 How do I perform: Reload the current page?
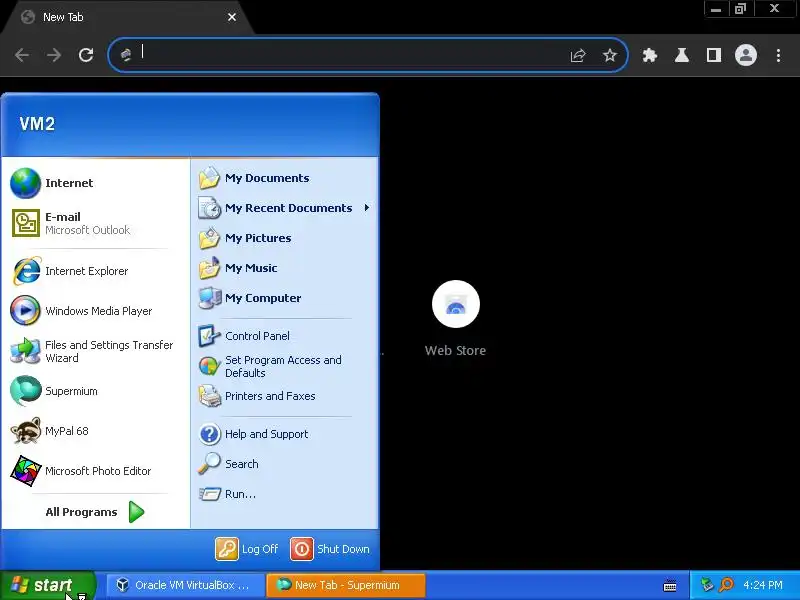86,55
